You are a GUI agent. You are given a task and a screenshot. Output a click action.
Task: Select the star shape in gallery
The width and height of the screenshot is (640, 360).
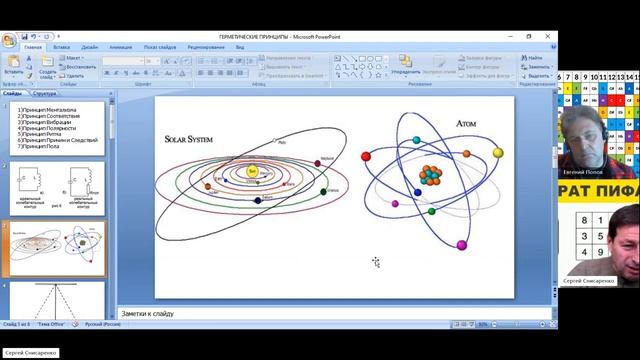point(378,75)
